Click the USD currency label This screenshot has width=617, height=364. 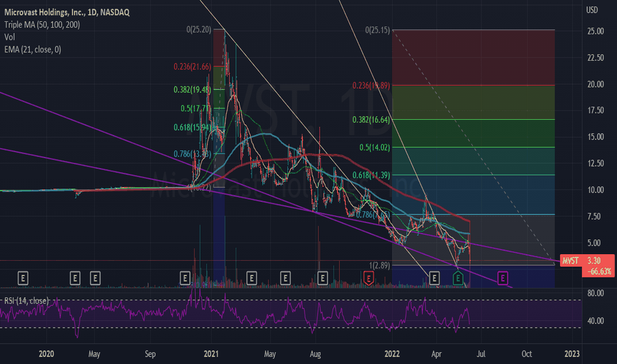pyautogui.click(x=592, y=10)
